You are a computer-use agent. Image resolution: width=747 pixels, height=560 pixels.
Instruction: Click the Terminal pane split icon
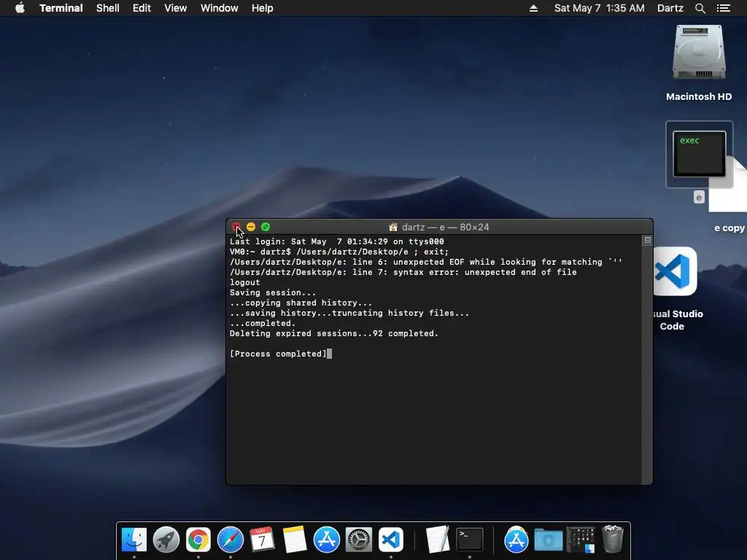click(648, 241)
